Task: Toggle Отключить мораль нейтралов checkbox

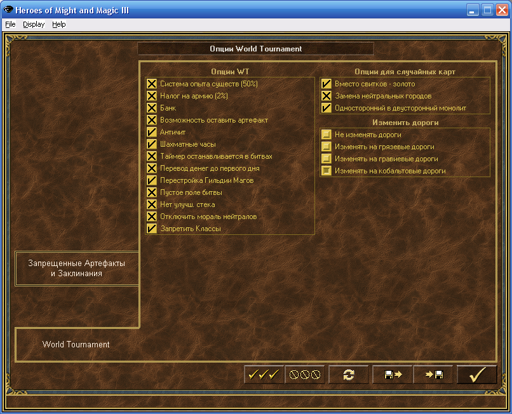Action: [152, 216]
